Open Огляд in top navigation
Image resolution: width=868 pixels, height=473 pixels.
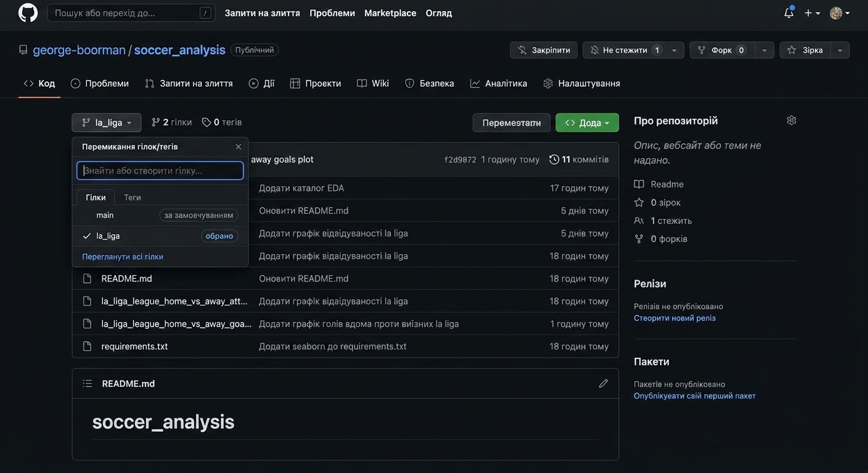[439, 13]
